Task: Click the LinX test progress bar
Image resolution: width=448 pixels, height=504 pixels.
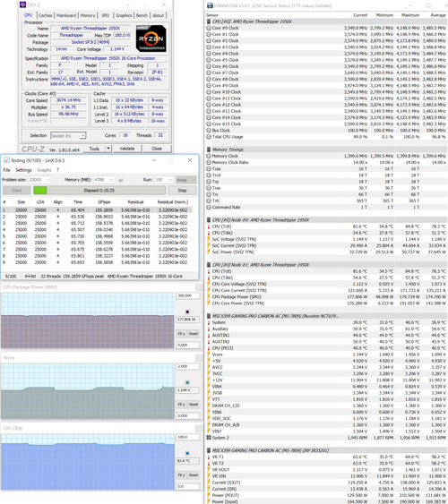Action: point(99,191)
